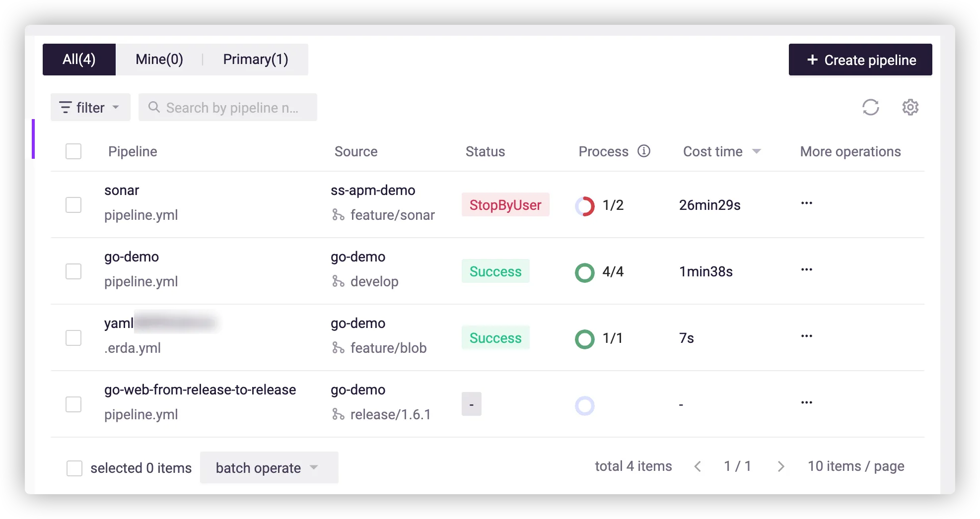Open table settings gear icon

click(x=910, y=107)
